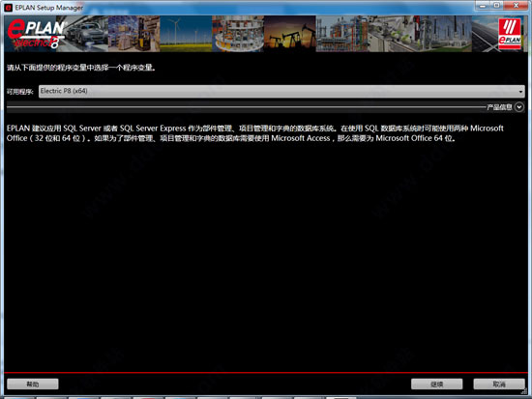The image size is (532, 399).
Task: Click the dropdown arrow beside Electric P8 (x64)
Action: point(520,92)
